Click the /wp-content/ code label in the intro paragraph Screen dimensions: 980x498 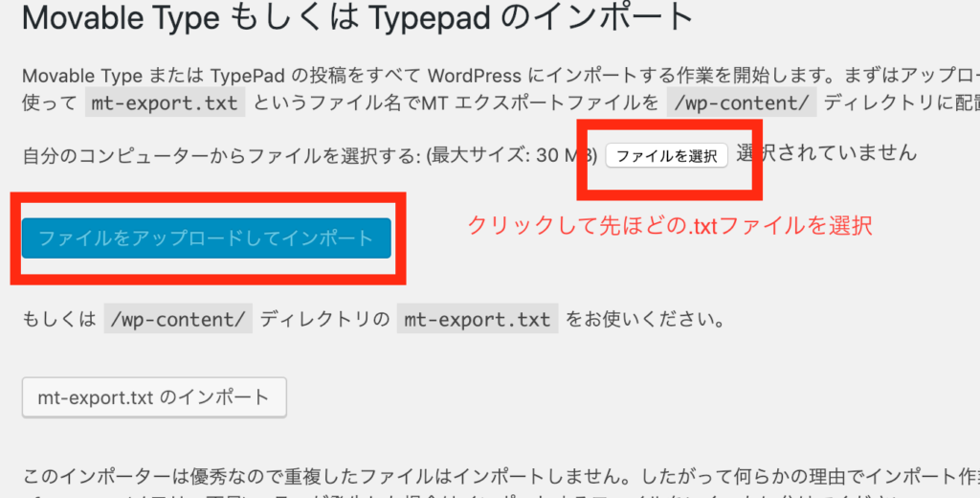[x=742, y=102]
